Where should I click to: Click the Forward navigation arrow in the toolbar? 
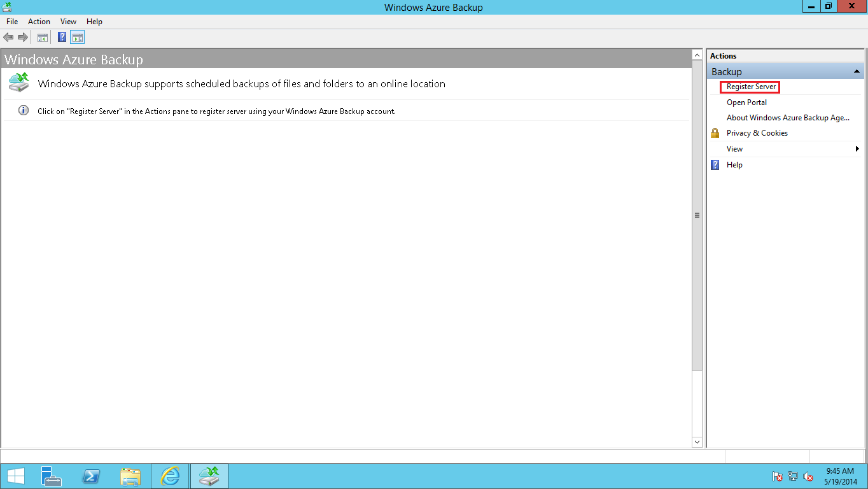[23, 37]
